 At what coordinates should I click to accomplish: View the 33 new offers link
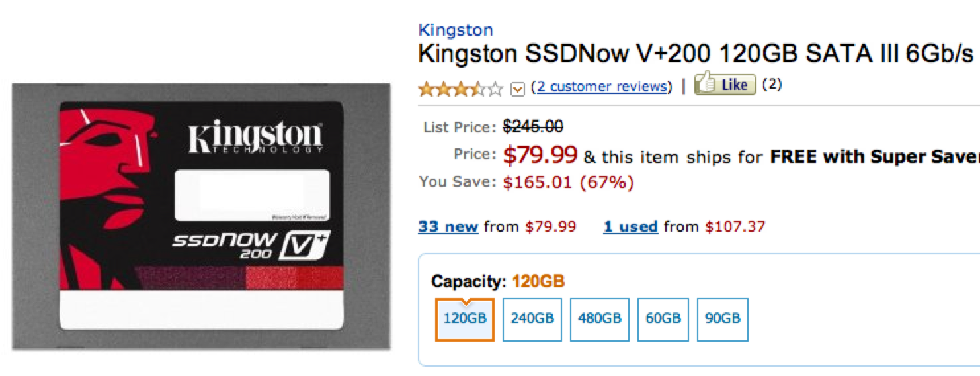(448, 227)
